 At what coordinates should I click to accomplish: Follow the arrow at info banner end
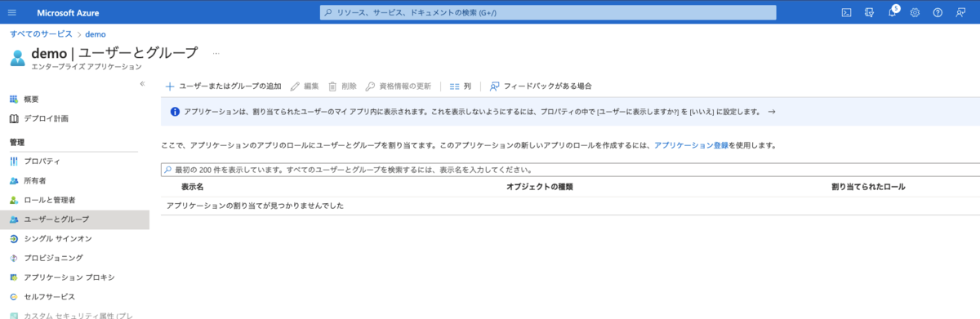coord(771,112)
